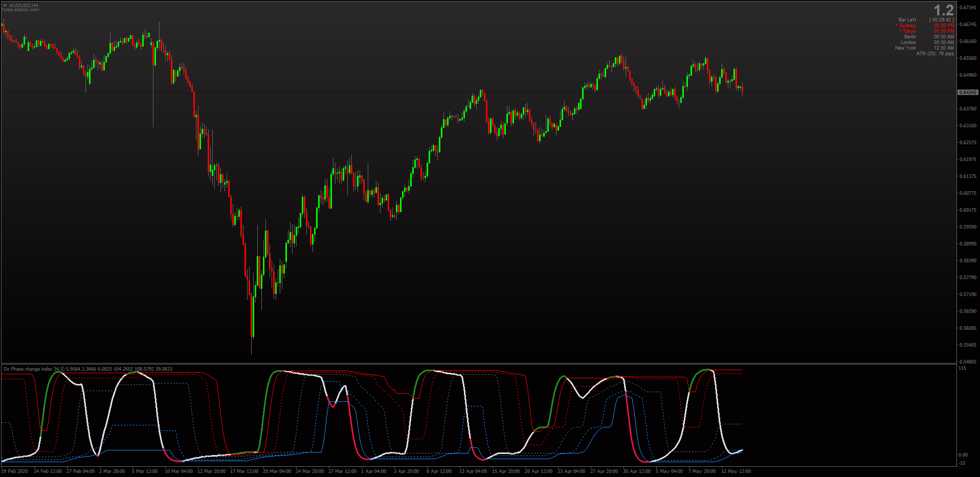Click the 0.59590 price scale label
The image size is (980, 477).
(x=968, y=227)
